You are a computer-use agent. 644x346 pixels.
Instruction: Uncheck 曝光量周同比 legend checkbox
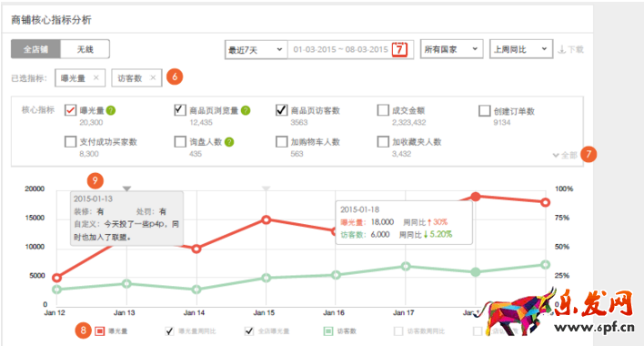point(169,331)
